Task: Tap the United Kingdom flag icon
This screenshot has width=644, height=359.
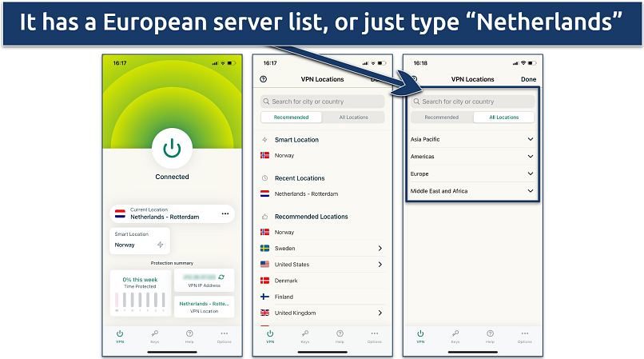Action: tap(265, 313)
